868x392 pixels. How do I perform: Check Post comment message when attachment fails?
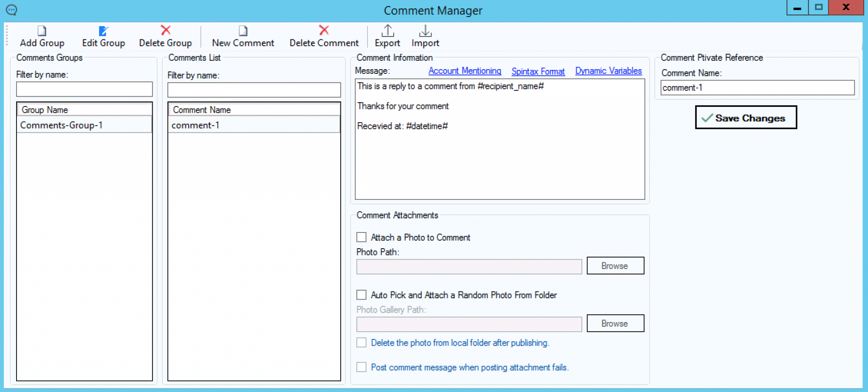362,367
